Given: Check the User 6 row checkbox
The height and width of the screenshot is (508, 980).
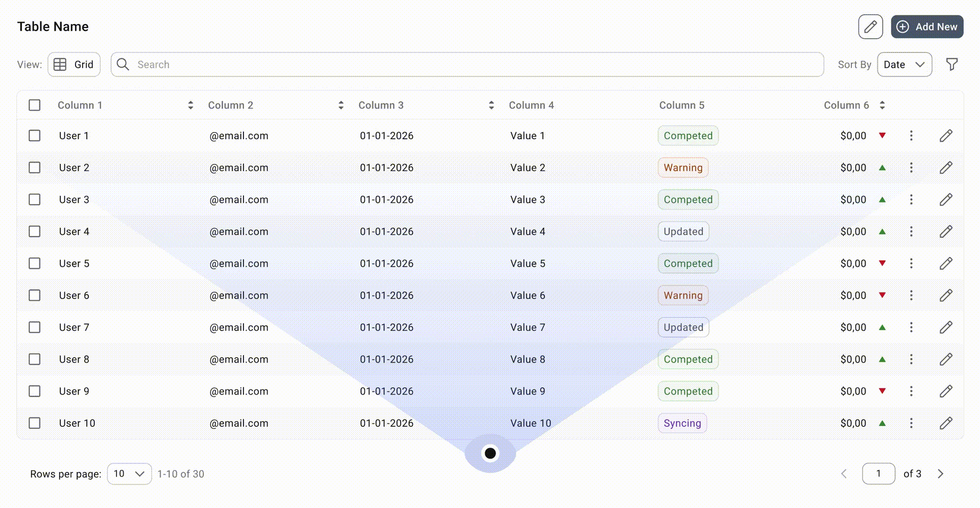Looking at the screenshot, I should tap(35, 295).
